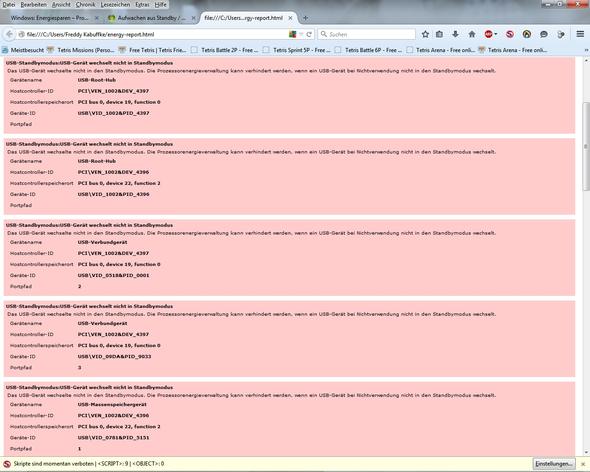Expand the URL bar history dropdown
This screenshot has width=590, height=472.
pyautogui.click(x=301, y=34)
